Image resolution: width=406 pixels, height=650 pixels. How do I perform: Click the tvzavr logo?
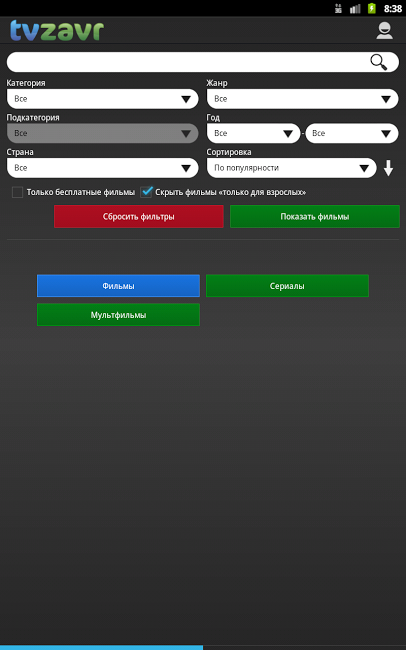[57, 31]
